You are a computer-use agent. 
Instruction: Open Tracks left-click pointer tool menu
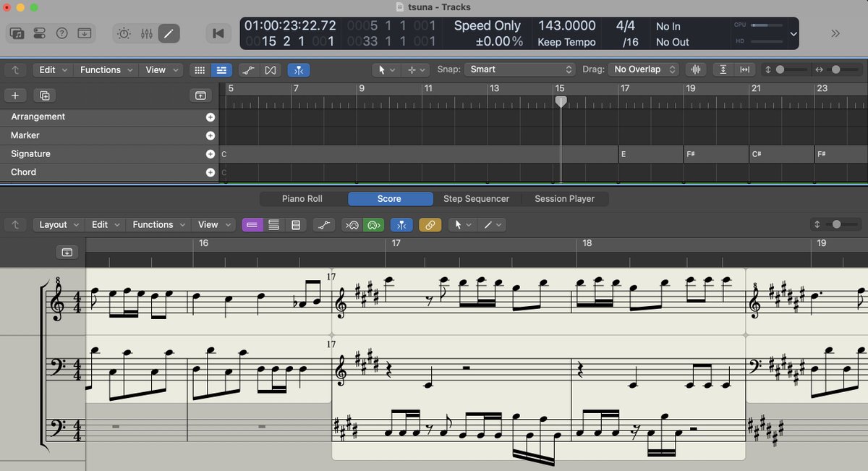(386, 70)
